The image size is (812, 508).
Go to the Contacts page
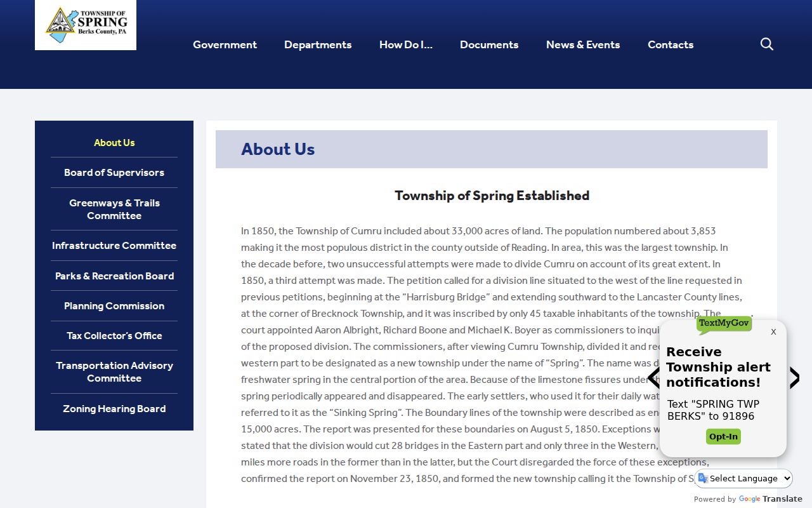pos(671,44)
